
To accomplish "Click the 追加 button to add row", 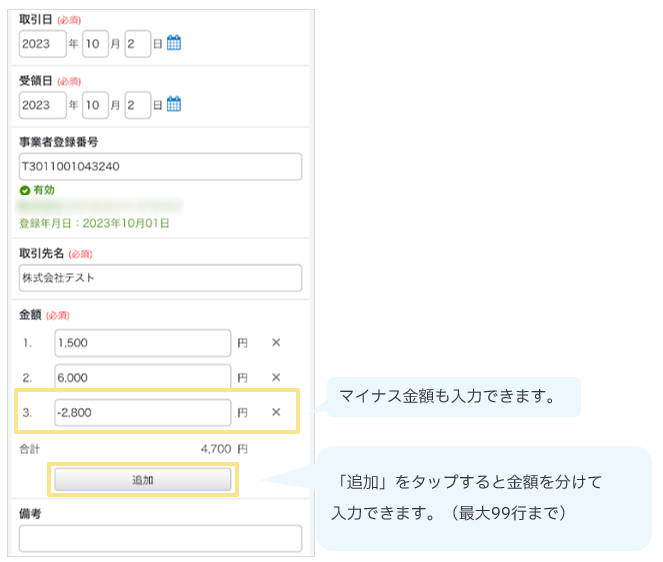I will tap(143, 480).
